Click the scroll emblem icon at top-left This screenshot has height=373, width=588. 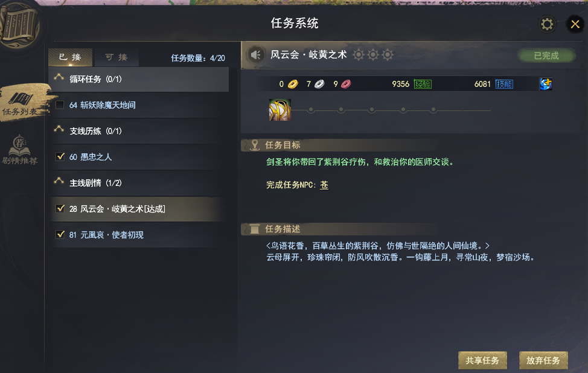pyautogui.click(x=19, y=24)
